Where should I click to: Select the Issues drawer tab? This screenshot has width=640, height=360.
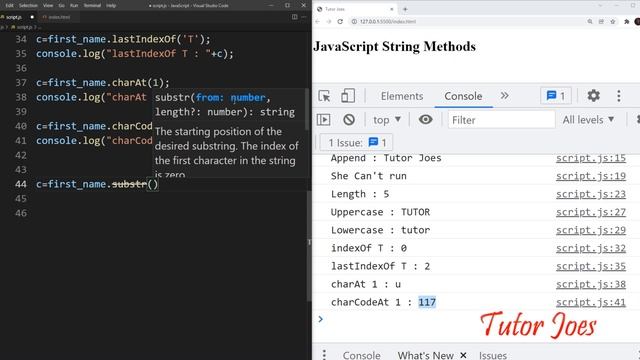(493, 356)
